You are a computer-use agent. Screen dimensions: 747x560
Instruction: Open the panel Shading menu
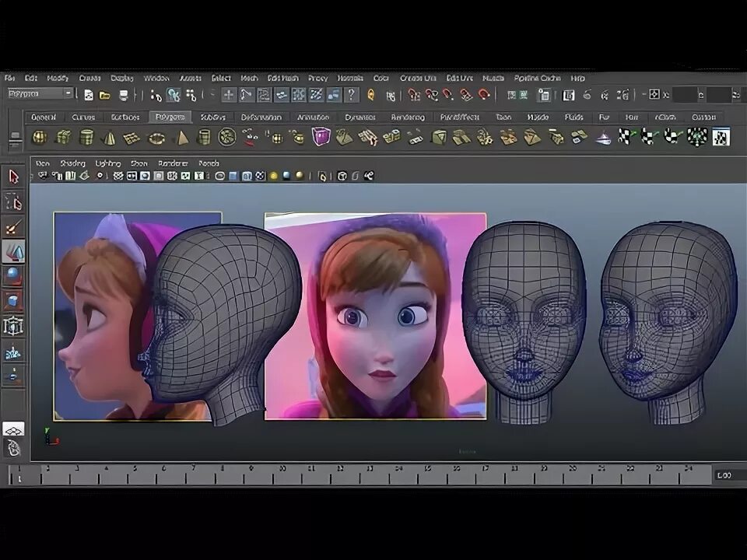coord(72,163)
